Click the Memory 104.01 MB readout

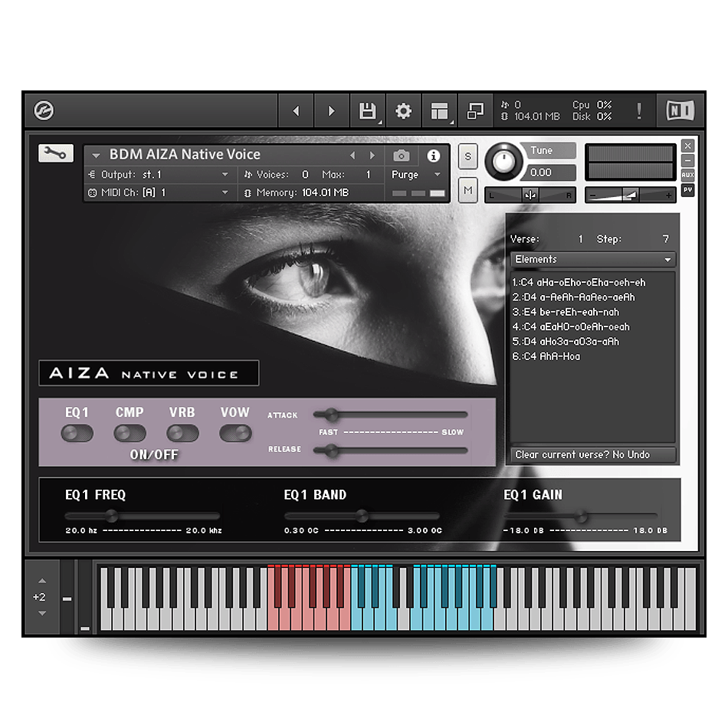[x=325, y=192]
